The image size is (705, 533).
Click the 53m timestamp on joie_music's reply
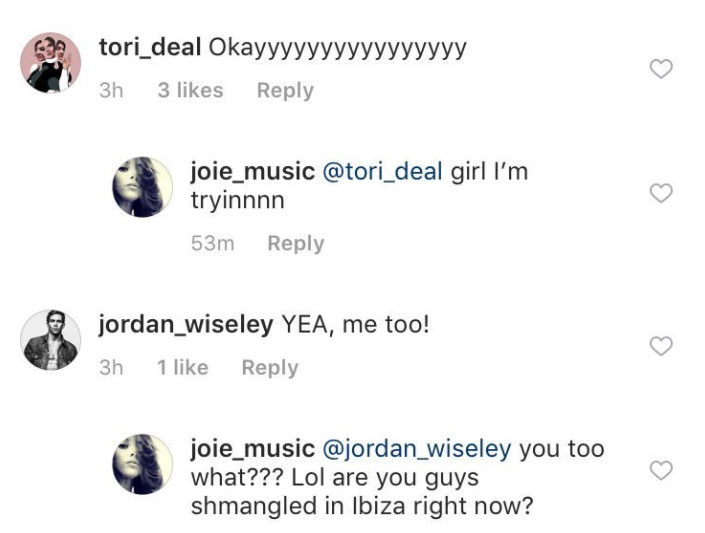pyautogui.click(x=213, y=243)
